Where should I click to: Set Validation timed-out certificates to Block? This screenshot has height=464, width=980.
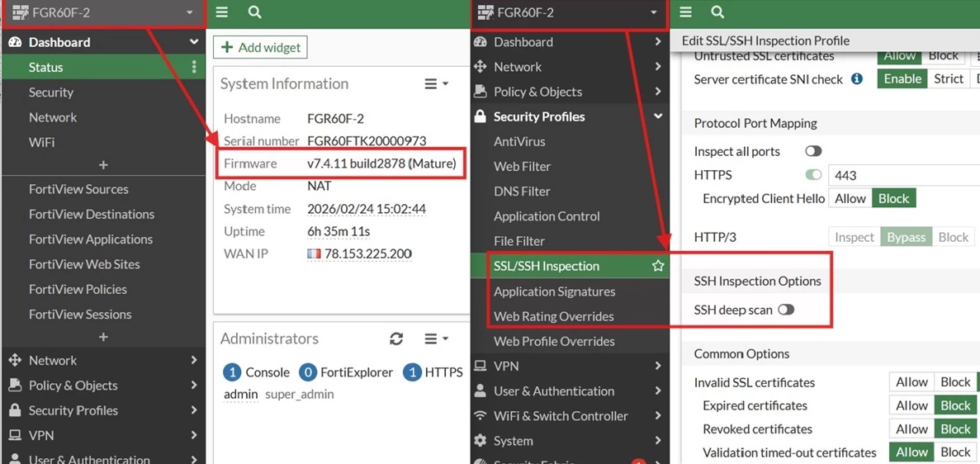click(955, 452)
